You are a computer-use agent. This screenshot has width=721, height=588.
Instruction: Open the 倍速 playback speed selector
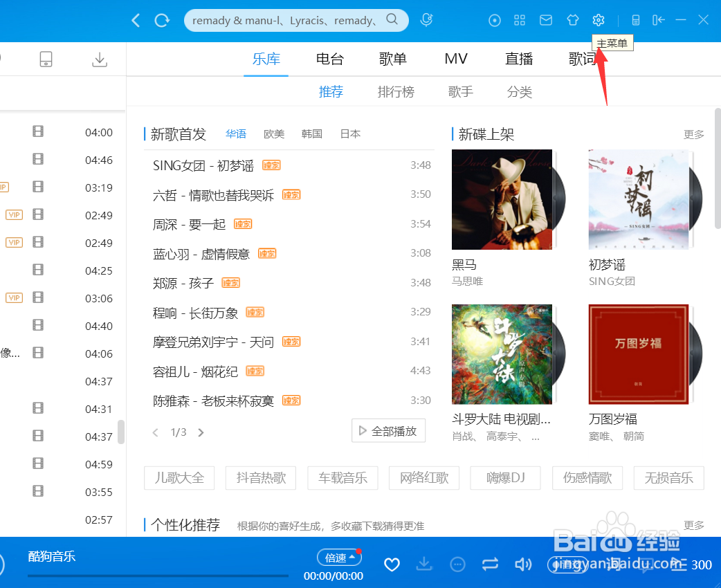point(339,558)
